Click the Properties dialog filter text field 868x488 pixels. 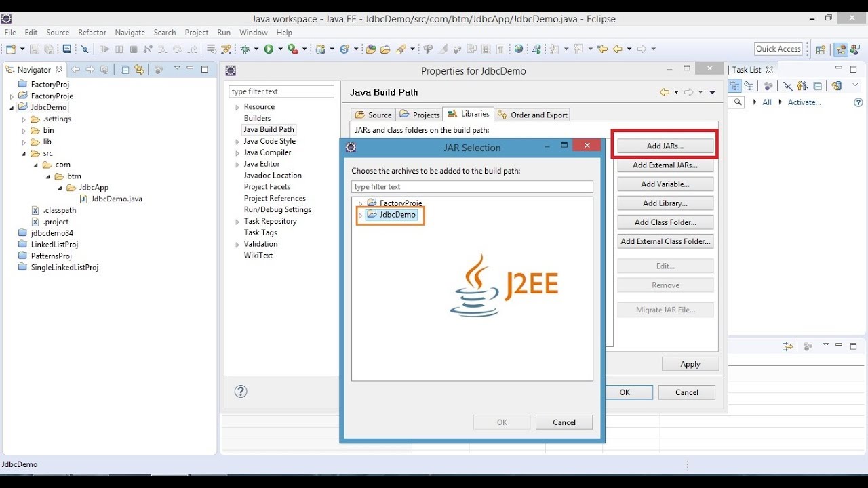point(281,91)
